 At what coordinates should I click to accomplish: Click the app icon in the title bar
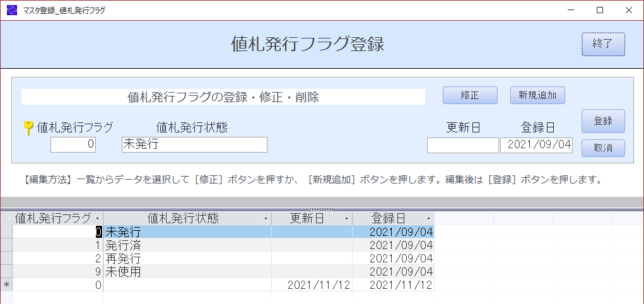click(x=12, y=10)
